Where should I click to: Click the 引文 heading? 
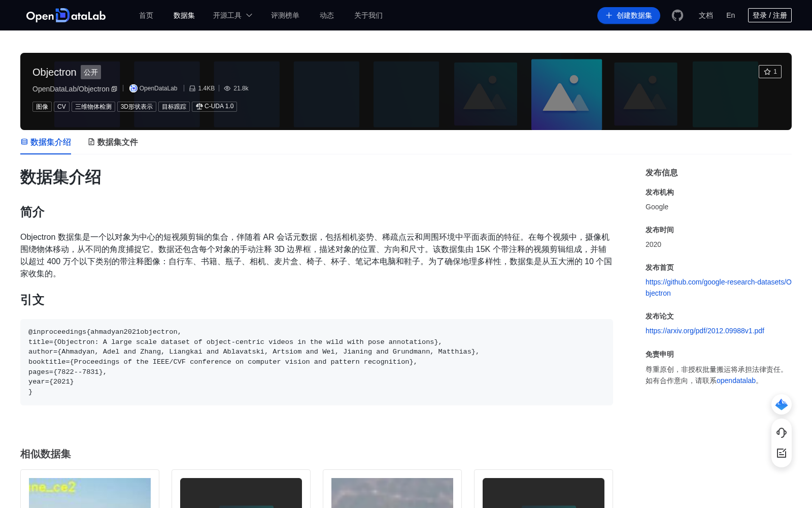point(32,300)
